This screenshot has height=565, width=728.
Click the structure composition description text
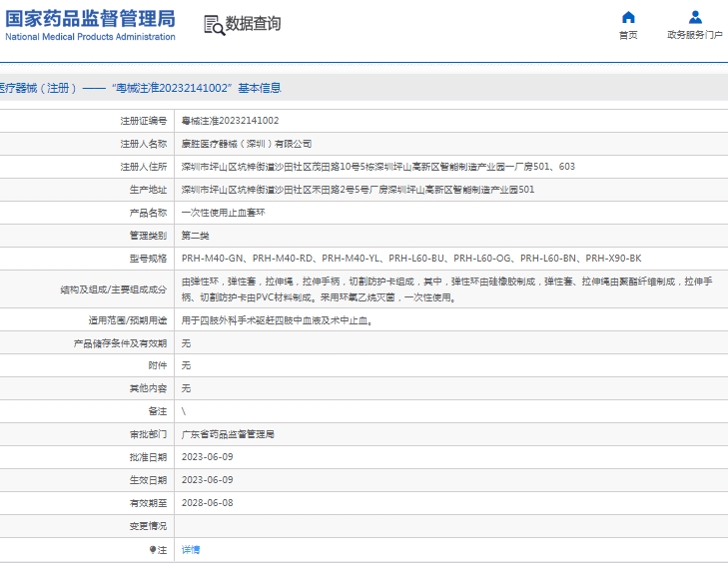pos(446,289)
